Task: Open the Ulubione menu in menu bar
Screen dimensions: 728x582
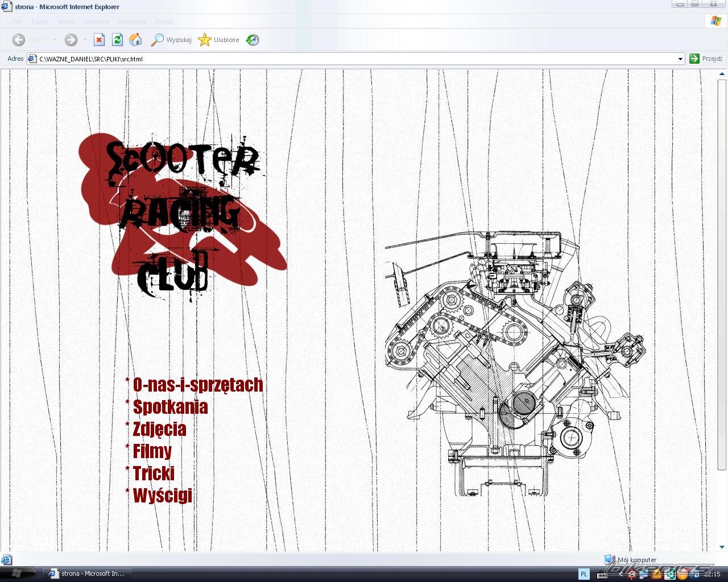Action: coord(97,22)
